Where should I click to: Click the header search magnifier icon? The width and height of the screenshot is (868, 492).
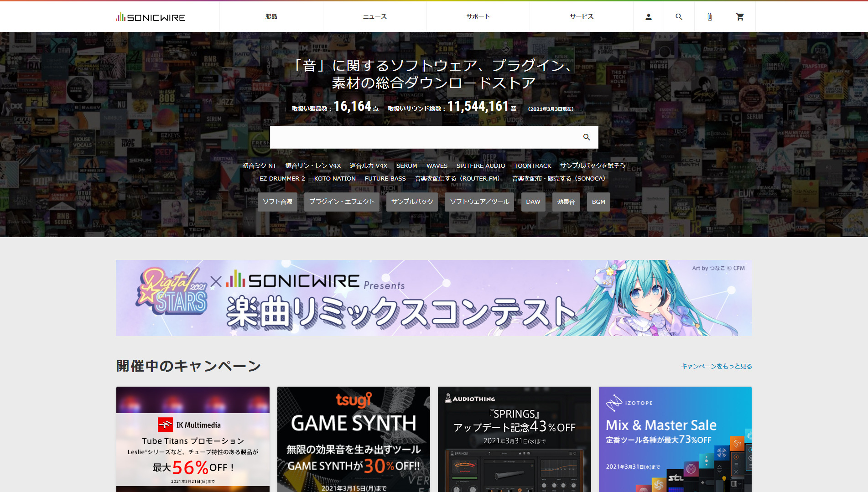679,17
